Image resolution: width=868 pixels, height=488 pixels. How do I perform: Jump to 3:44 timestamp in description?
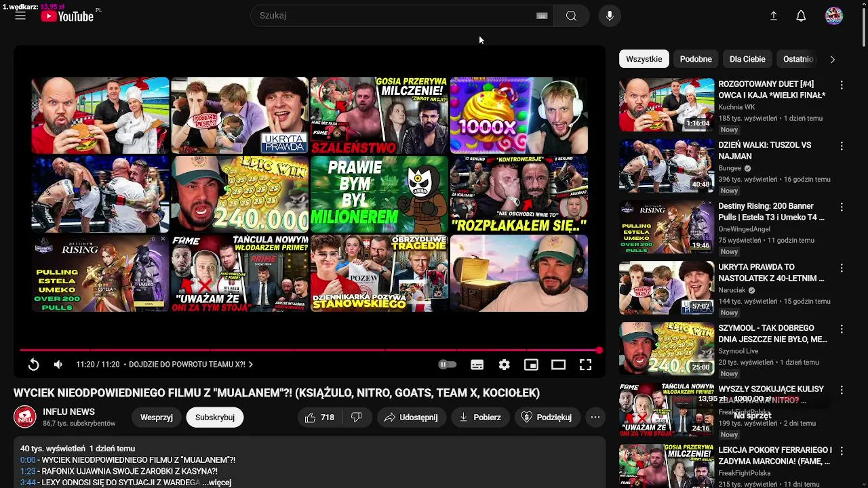point(28,483)
